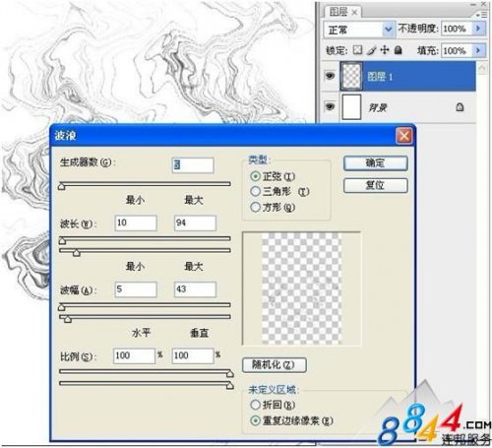Image resolution: width=492 pixels, height=448 pixels.
Task: Open the Layers panel options menu icon
Action: tap(482, 15)
